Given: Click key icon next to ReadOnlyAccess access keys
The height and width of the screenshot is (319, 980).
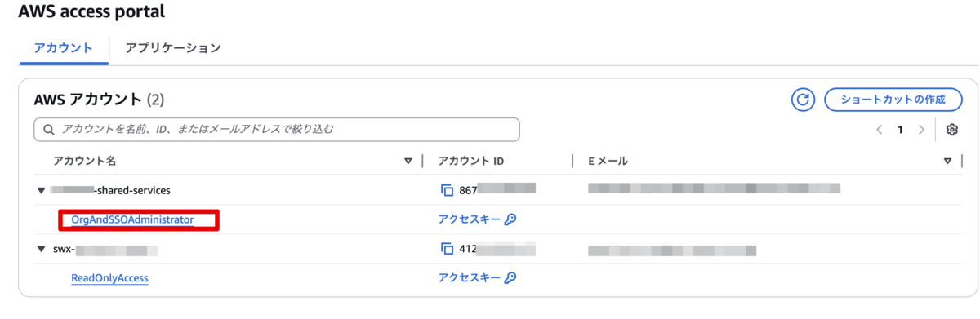Looking at the screenshot, I should 510,278.
